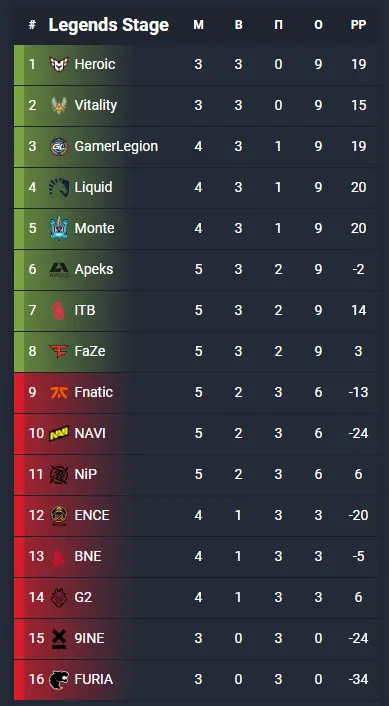Click the Liquid horse logo

pyautogui.click(x=59, y=187)
